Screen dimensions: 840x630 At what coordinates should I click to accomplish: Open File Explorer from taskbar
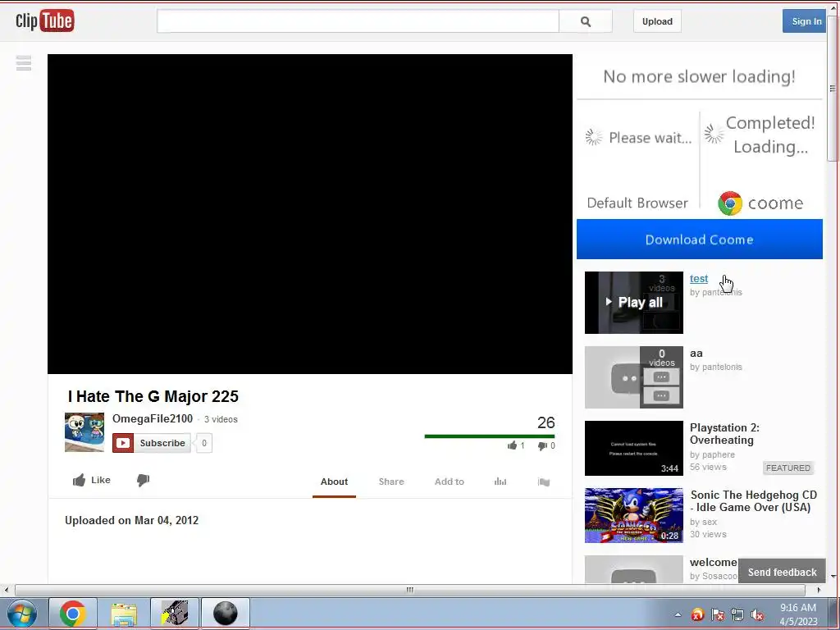(x=124, y=614)
